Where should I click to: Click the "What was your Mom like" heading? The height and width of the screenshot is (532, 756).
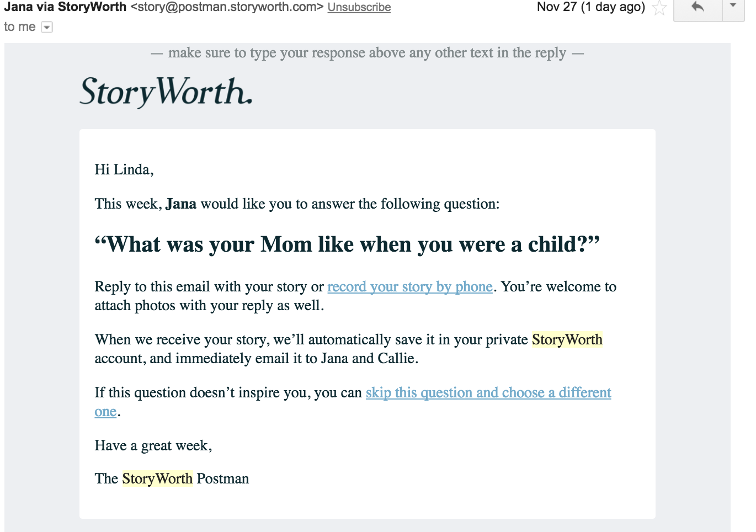[x=347, y=244]
